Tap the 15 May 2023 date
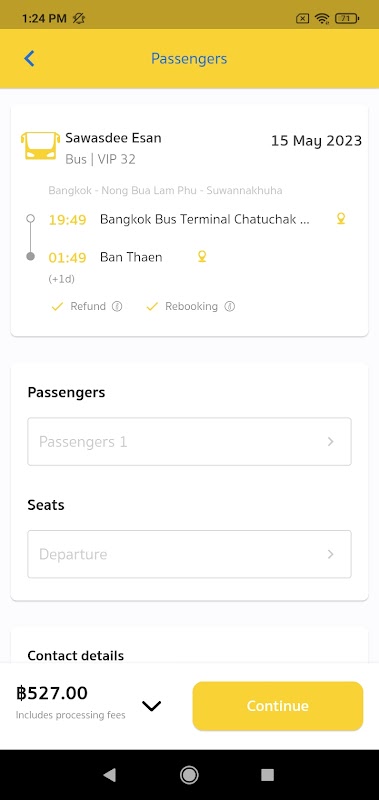Screen dimensions: 379x800 coord(316,141)
